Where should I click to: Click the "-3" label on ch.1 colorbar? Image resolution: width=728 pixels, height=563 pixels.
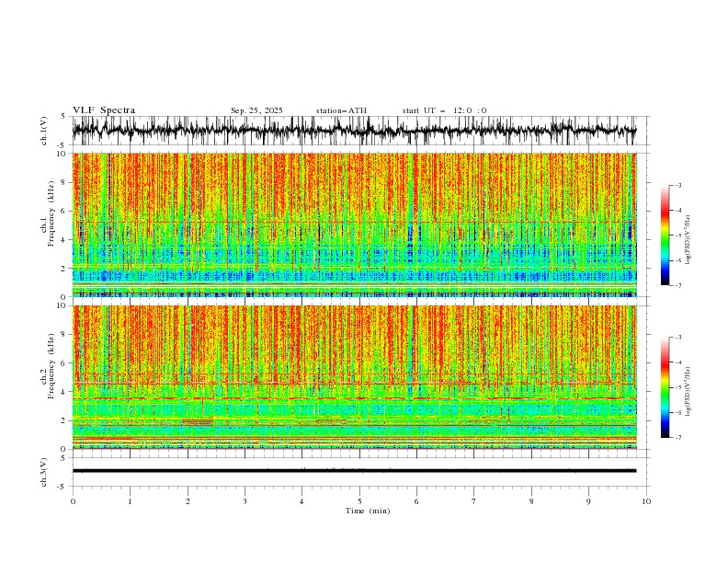pos(677,185)
